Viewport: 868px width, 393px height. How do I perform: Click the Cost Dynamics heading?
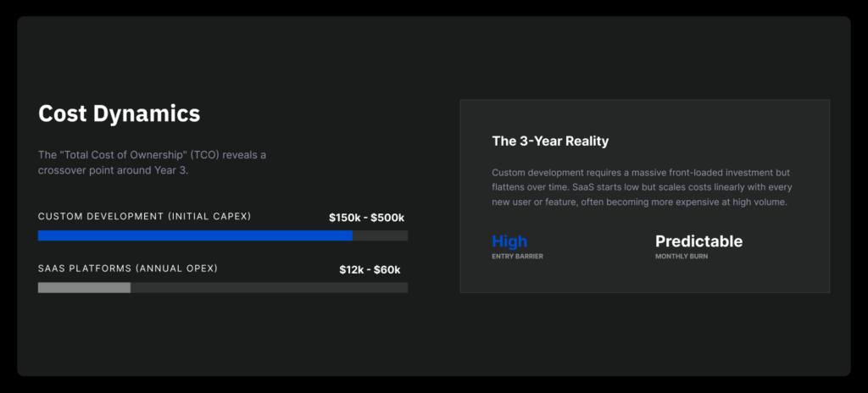pyautogui.click(x=119, y=113)
